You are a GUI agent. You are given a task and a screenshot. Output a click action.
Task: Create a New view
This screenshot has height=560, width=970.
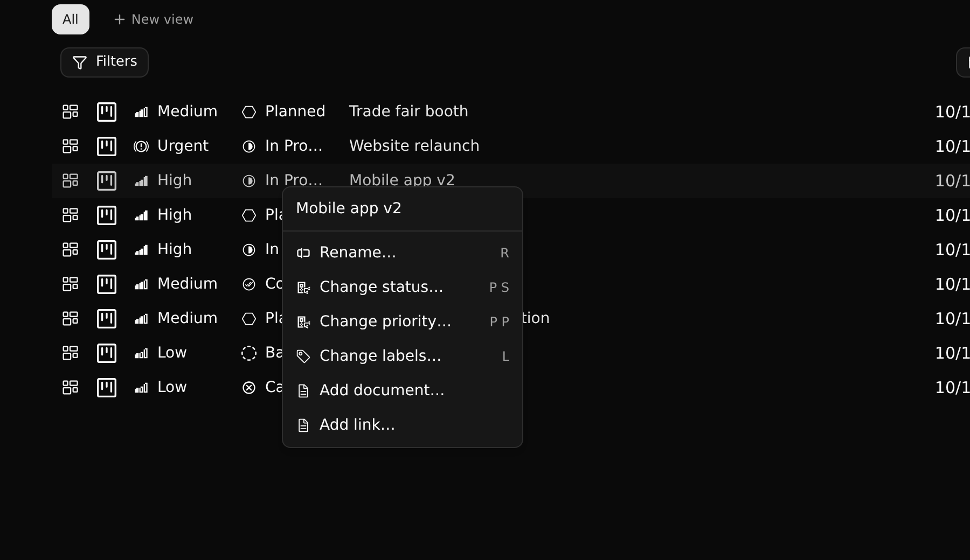154,19
